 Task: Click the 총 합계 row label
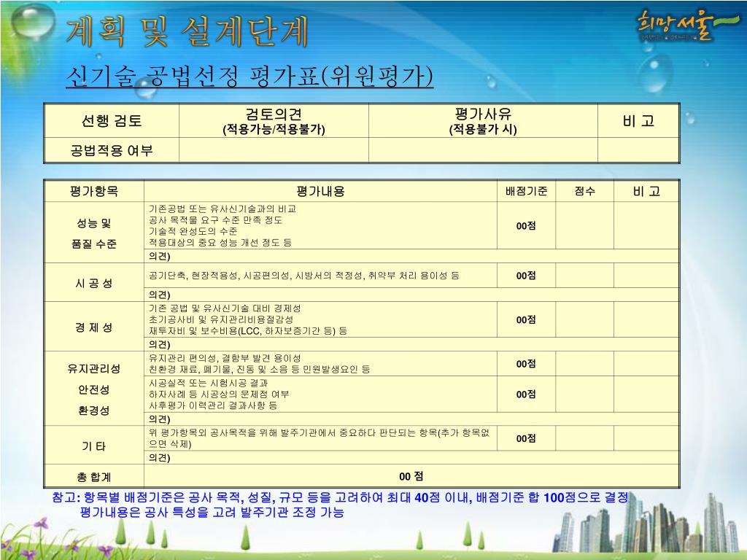(94, 477)
